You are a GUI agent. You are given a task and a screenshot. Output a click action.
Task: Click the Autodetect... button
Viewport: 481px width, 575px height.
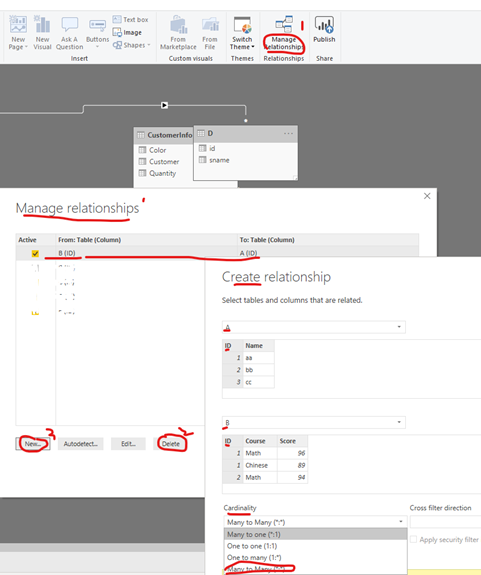(x=81, y=444)
